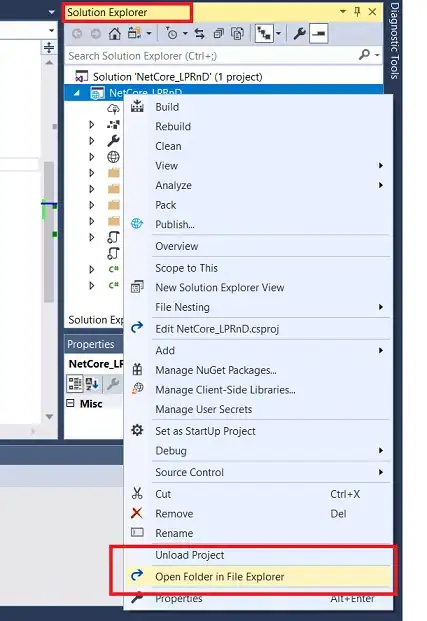Screen dimensions: 427x621
Task: Click the NuGet package gift icon
Action: coord(137,369)
